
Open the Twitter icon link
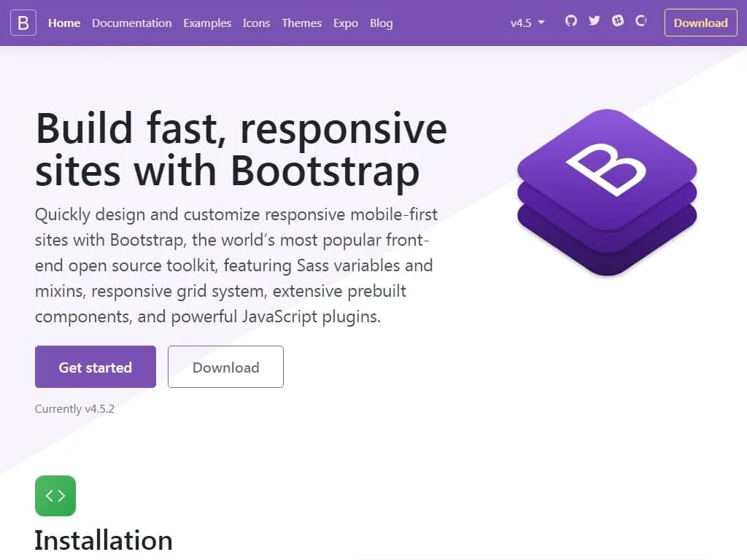(x=594, y=20)
